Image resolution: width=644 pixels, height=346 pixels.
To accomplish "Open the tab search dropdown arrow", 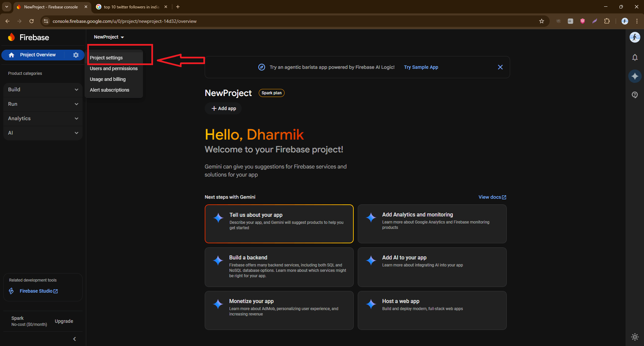I will 7,7.
